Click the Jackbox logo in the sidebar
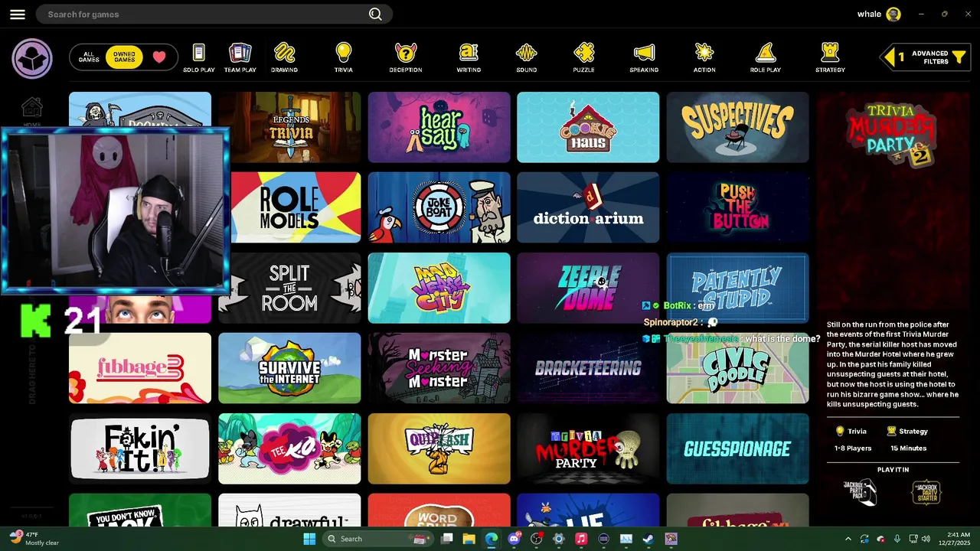980x551 pixels. click(32, 59)
